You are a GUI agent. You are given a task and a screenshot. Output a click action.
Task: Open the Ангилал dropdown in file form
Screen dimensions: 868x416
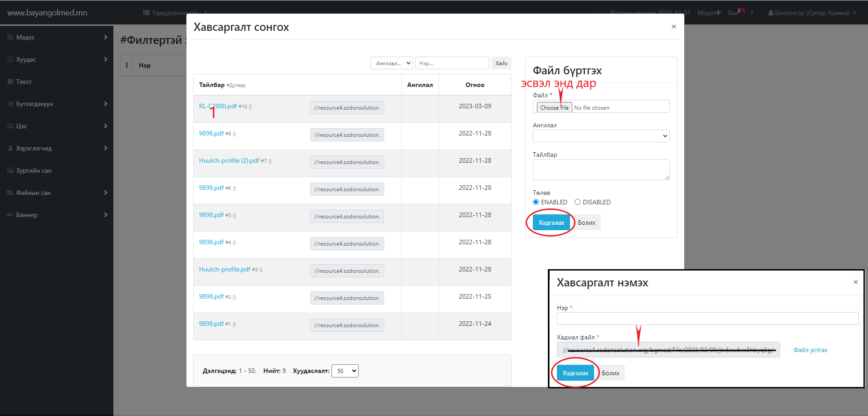[x=601, y=136]
